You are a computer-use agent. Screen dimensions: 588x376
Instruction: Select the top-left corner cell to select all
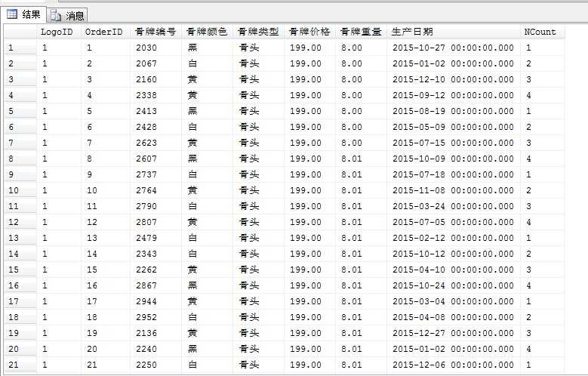(x=20, y=32)
